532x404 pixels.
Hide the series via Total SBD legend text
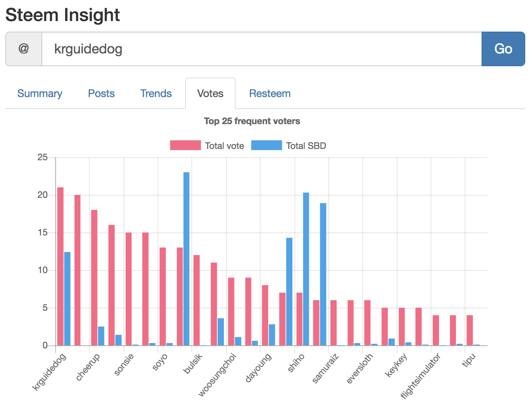306,146
